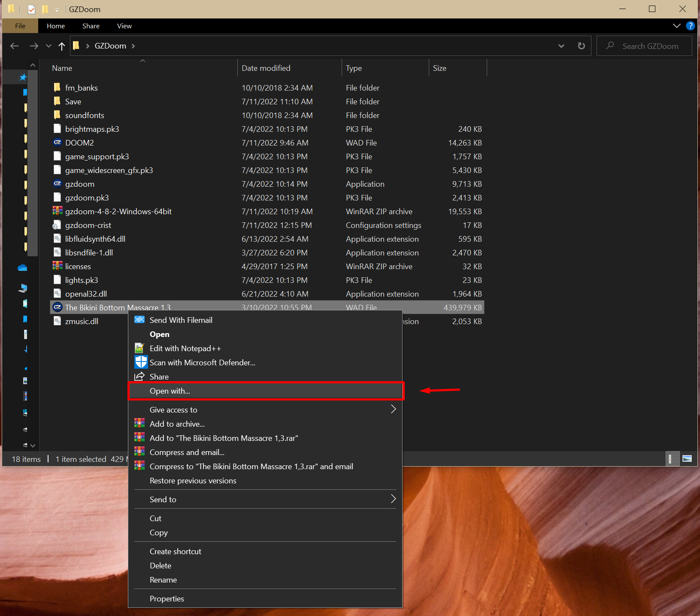Image resolution: width=700 pixels, height=616 pixels.
Task: Click the Microsoft Defender shield icon
Action: point(141,362)
